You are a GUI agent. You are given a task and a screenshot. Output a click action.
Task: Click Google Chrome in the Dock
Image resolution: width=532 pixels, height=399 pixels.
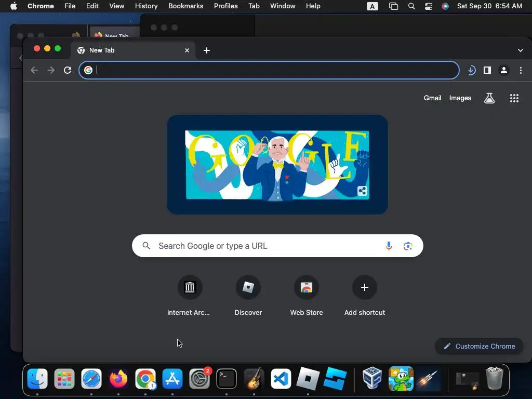(145, 379)
